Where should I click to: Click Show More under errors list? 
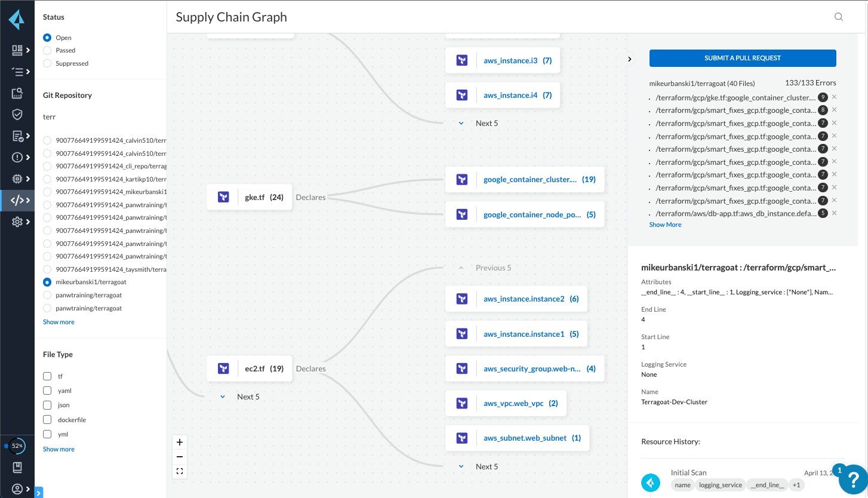[x=665, y=225]
